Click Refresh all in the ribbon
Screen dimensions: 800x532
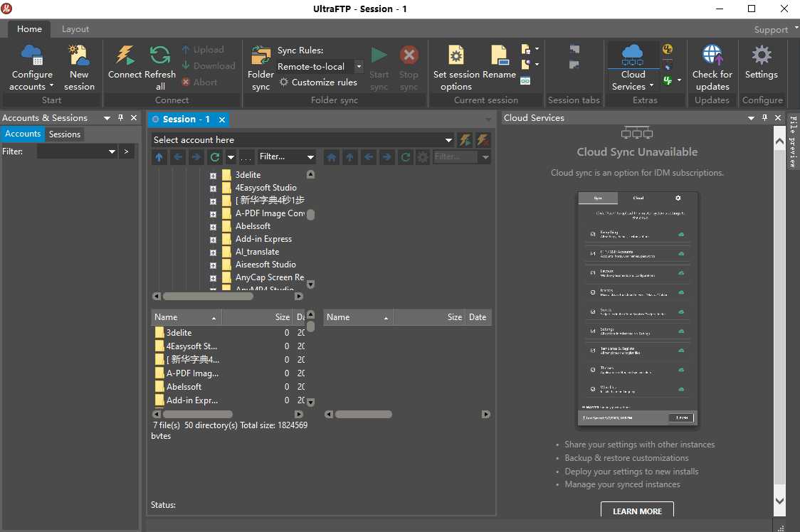[x=160, y=68]
